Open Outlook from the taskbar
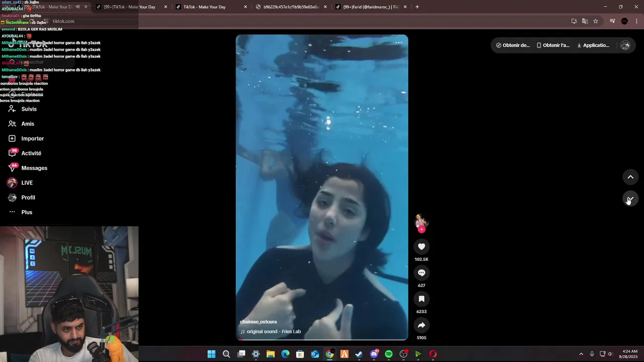Screen dimensions: 644x362 click(315, 354)
